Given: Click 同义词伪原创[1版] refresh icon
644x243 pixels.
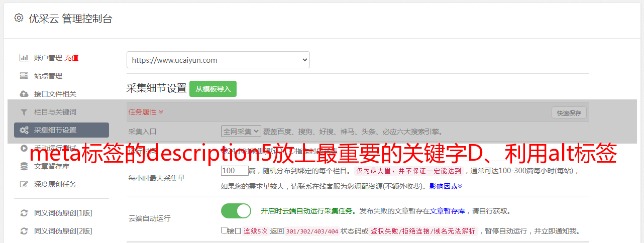Looking at the screenshot, I should [24, 213].
